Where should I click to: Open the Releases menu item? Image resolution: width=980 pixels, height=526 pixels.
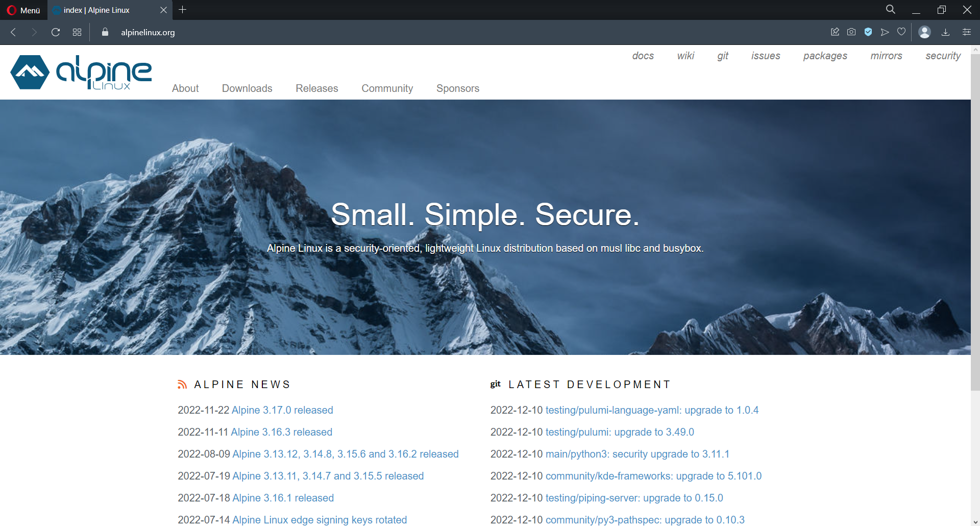[317, 88]
